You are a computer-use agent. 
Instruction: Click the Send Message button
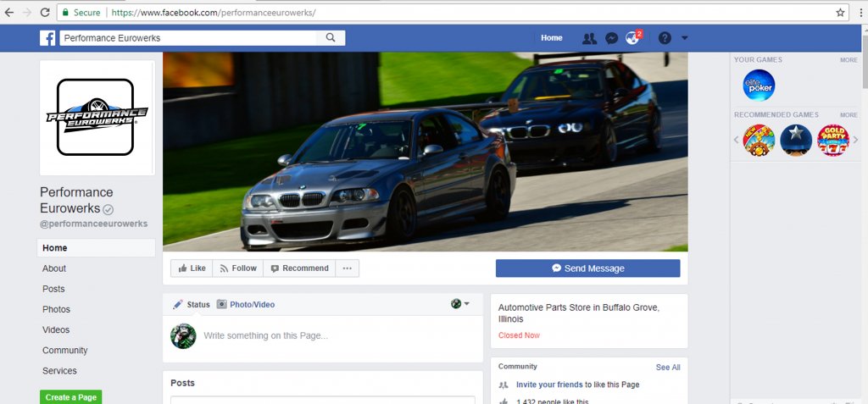[x=588, y=268]
